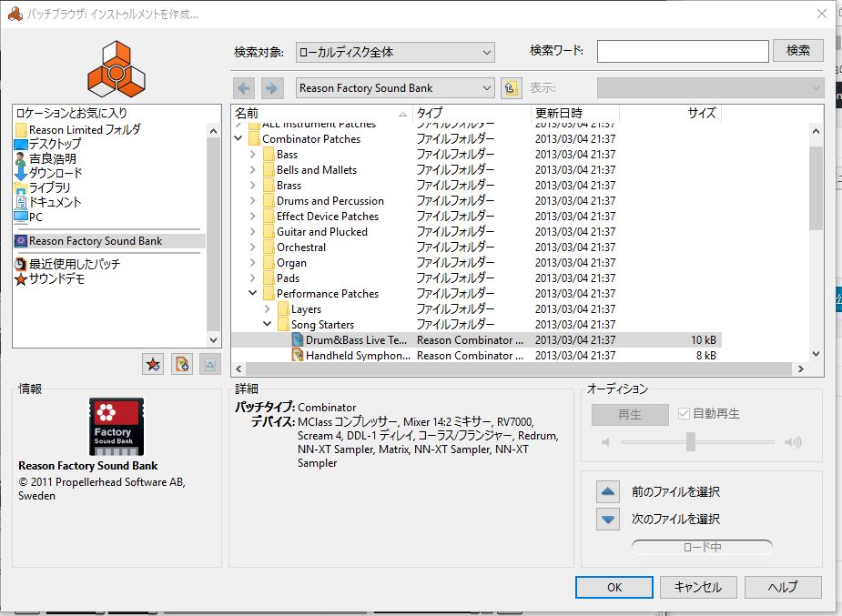Collapse the Performance Patches folder
The height and width of the screenshot is (616, 842).
(x=252, y=293)
